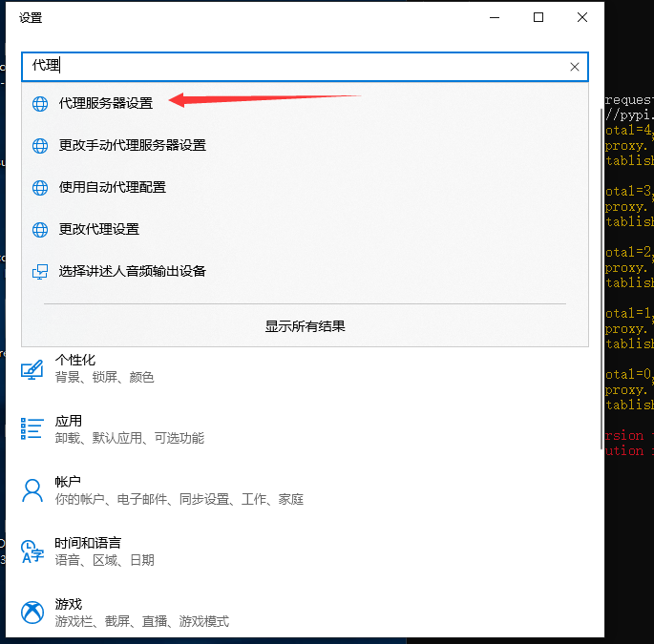The image size is (654, 644).
Task: Click 显示所有结果 to show all results
Action: [305, 326]
